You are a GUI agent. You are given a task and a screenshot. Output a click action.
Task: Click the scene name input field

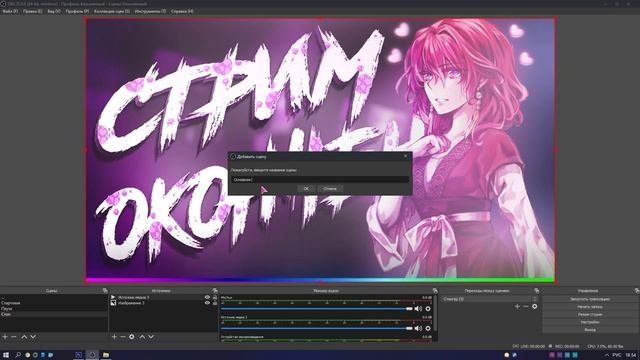(x=320, y=180)
